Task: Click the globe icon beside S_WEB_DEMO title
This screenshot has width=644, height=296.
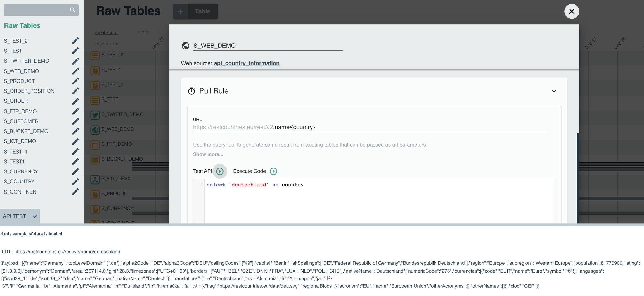Action: [x=185, y=46]
